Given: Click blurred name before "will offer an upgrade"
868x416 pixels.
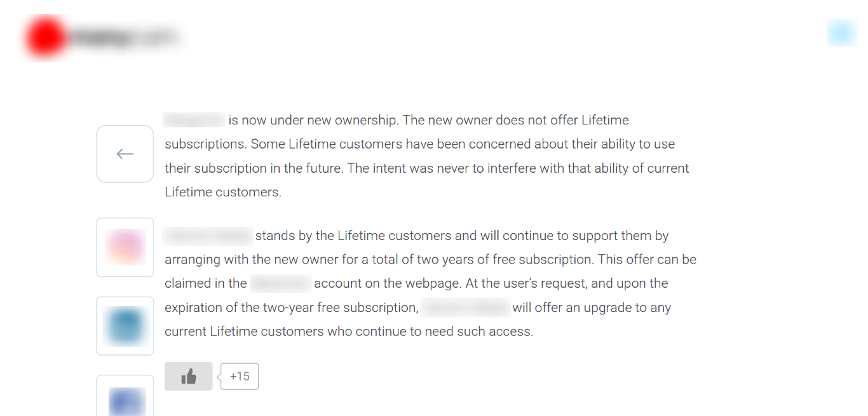Looking at the screenshot, I should tap(466, 307).
